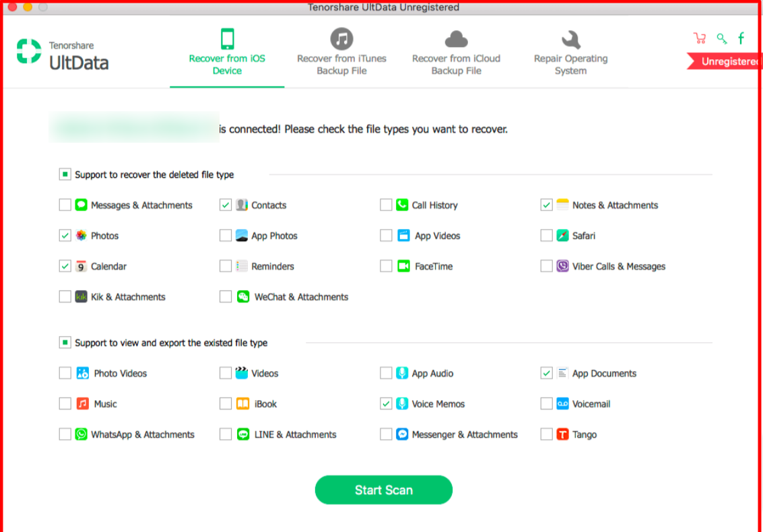Click the App Videos icon
763x532 pixels.
point(403,236)
